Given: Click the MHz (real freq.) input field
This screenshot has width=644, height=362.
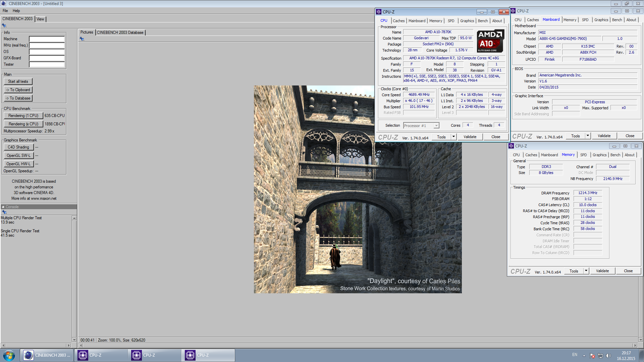Looking at the screenshot, I should coord(47,45).
